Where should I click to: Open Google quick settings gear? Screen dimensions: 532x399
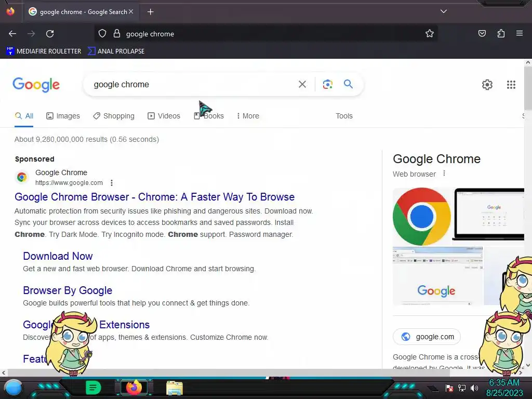[x=487, y=85]
